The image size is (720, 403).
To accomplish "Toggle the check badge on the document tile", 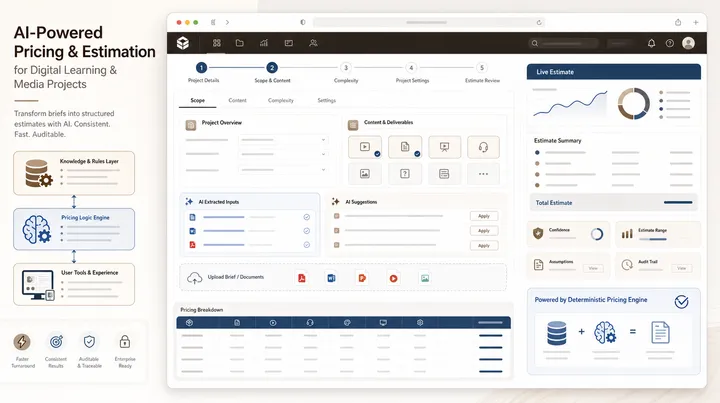I will (x=417, y=154).
